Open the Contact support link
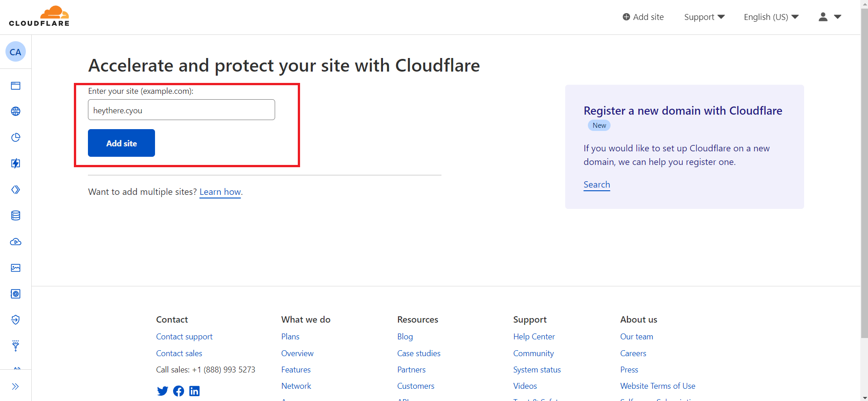This screenshot has width=868, height=401. click(x=184, y=337)
